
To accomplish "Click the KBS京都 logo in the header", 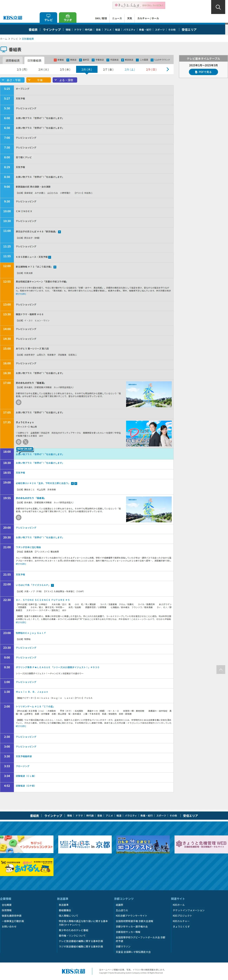I will tap(13, 18).
